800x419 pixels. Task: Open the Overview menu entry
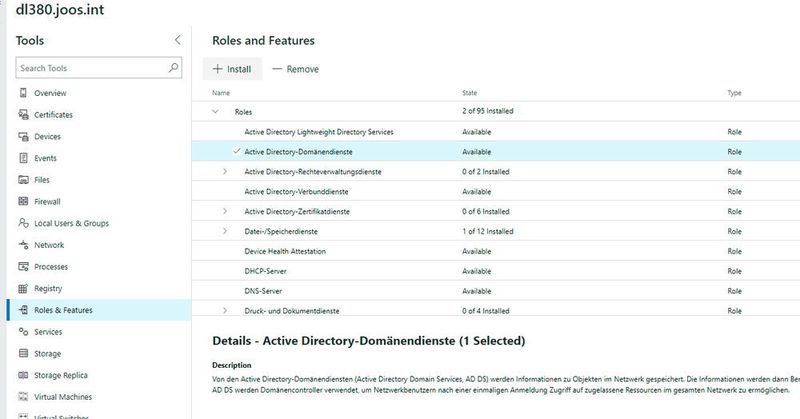click(x=50, y=93)
